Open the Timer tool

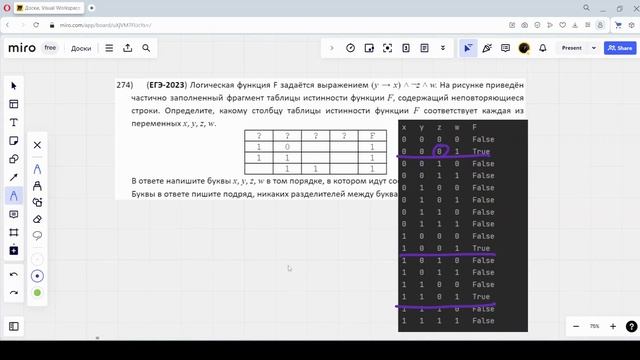[x=350, y=48]
